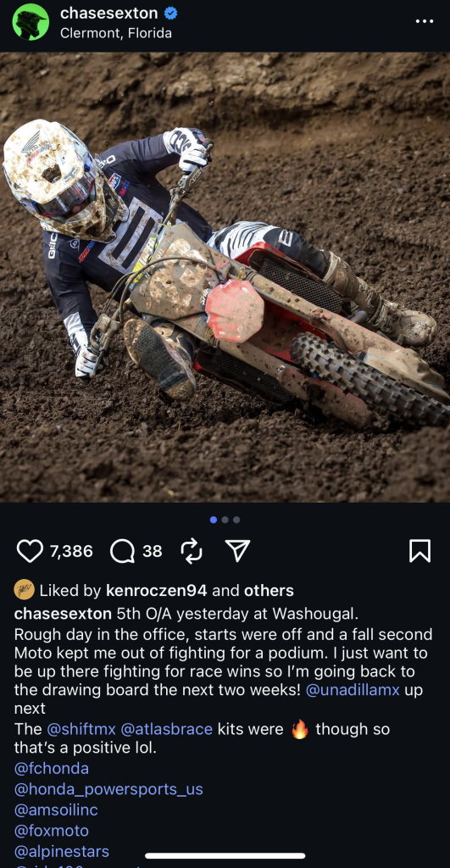The image size is (450, 868).
Task: Tap the motocross rider photo
Action: pos(225,277)
